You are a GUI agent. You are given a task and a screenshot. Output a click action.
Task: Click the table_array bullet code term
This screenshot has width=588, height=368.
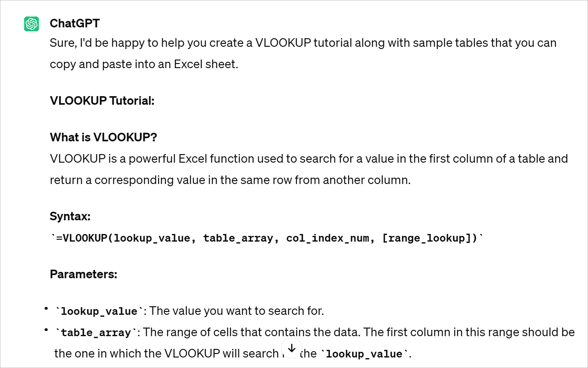coord(96,333)
